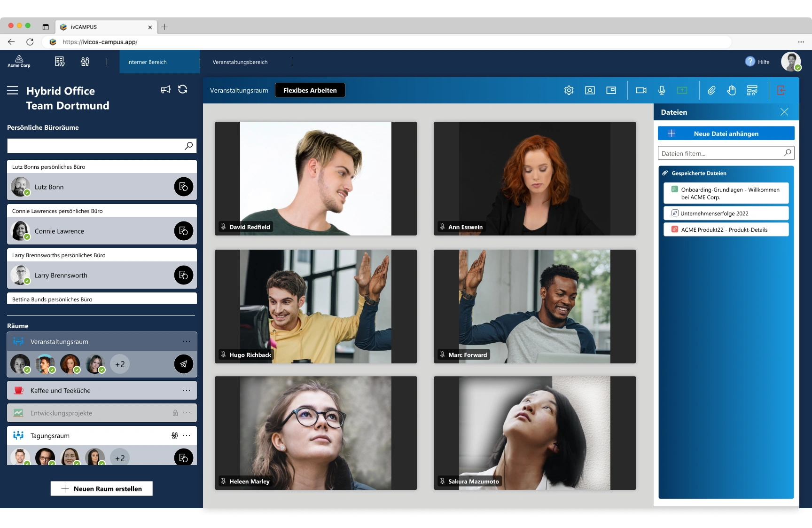
Task: Knock on Lutz Bonn's office
Action: coord(184,187)
